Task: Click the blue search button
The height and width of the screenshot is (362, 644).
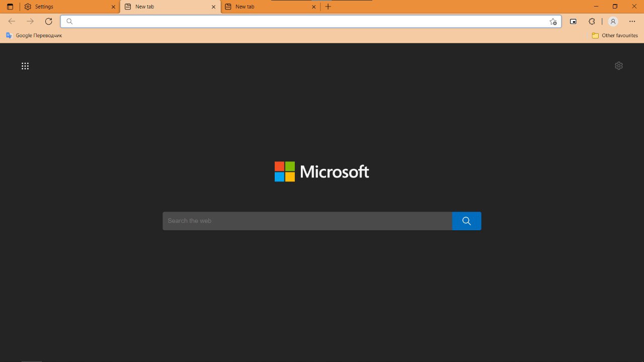Action: click(466, 221)
